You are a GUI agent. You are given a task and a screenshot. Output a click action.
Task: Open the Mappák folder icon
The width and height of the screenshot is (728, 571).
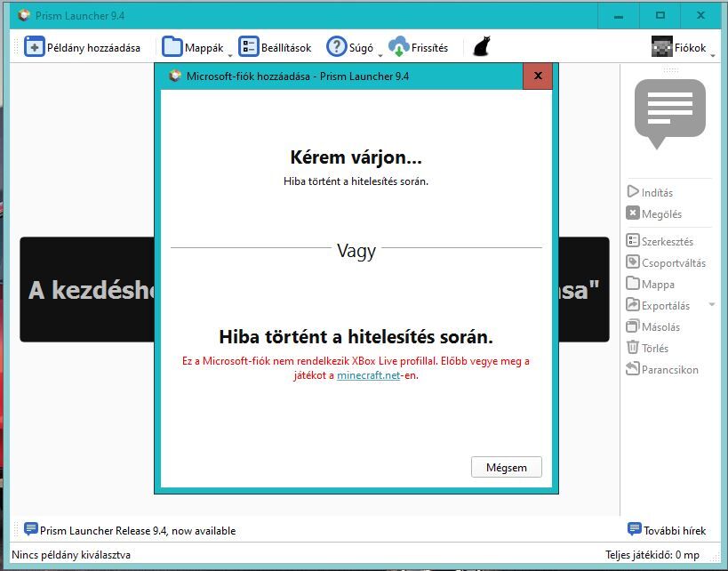point(172,47)
